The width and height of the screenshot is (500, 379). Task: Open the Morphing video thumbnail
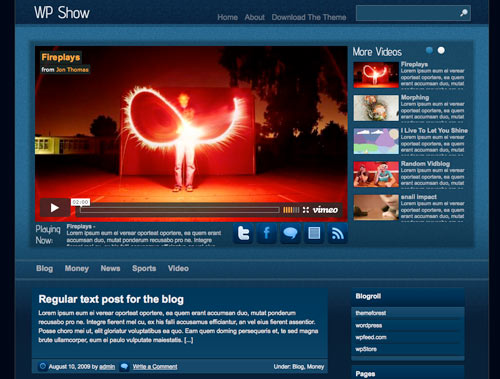[x=376, y=108]
